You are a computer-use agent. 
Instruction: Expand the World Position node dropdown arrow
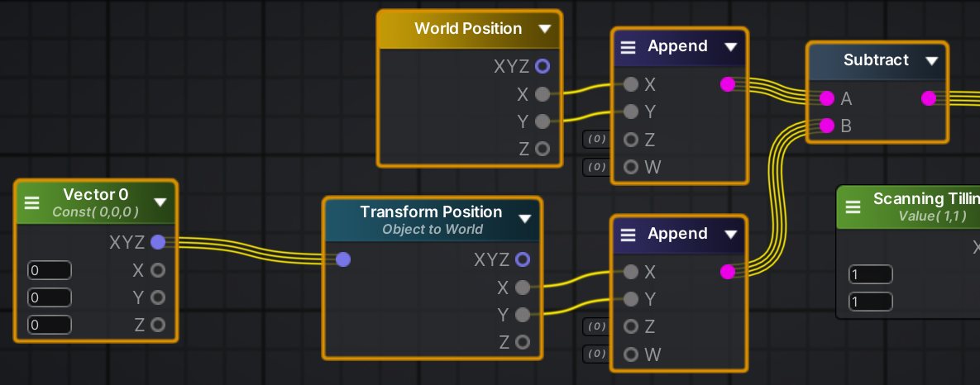click(544, 29)
